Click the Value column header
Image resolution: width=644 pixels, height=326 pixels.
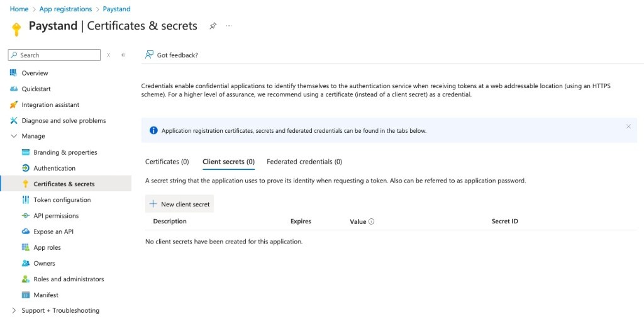click(358, 222)
